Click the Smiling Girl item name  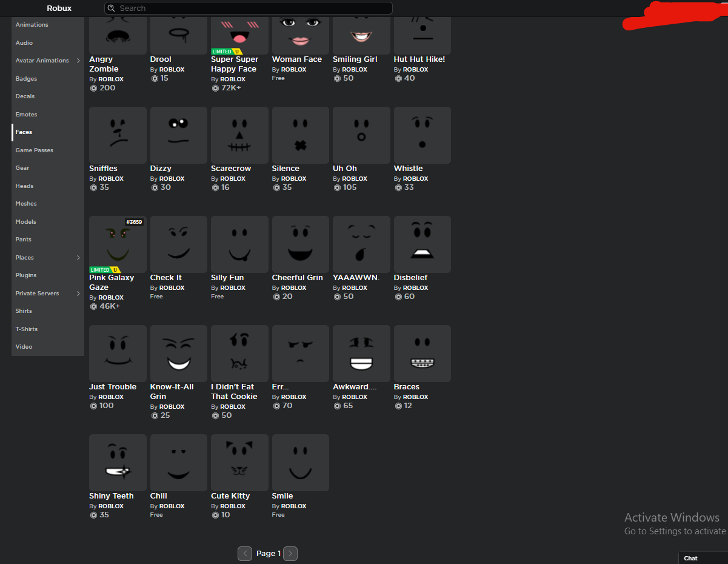click(x=355, y=59)
